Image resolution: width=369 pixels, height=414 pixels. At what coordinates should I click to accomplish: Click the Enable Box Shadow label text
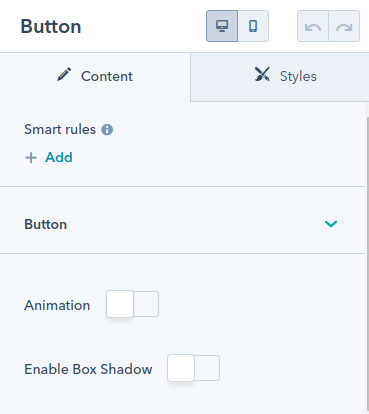click(88, 369)
